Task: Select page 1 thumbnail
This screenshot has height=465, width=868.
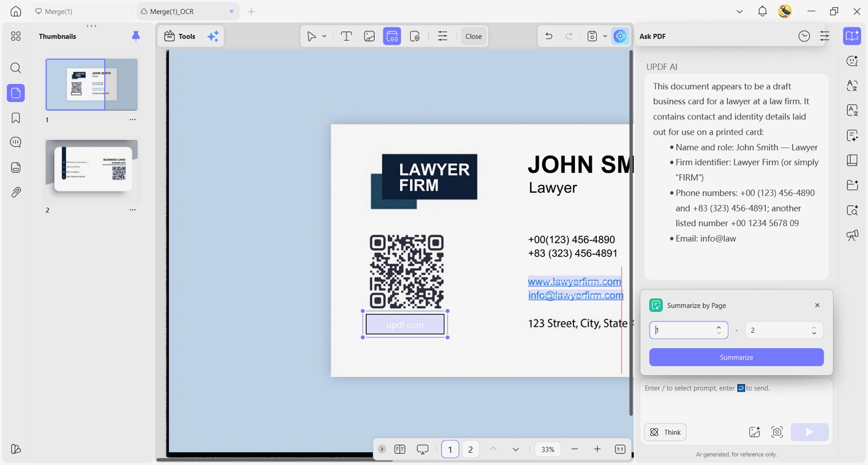Action: pos(91,84)
